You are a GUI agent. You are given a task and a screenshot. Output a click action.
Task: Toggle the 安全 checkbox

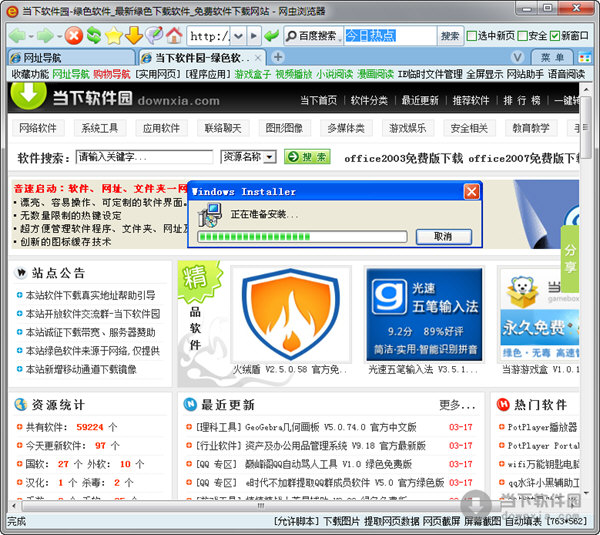click(x=522, y=36)
